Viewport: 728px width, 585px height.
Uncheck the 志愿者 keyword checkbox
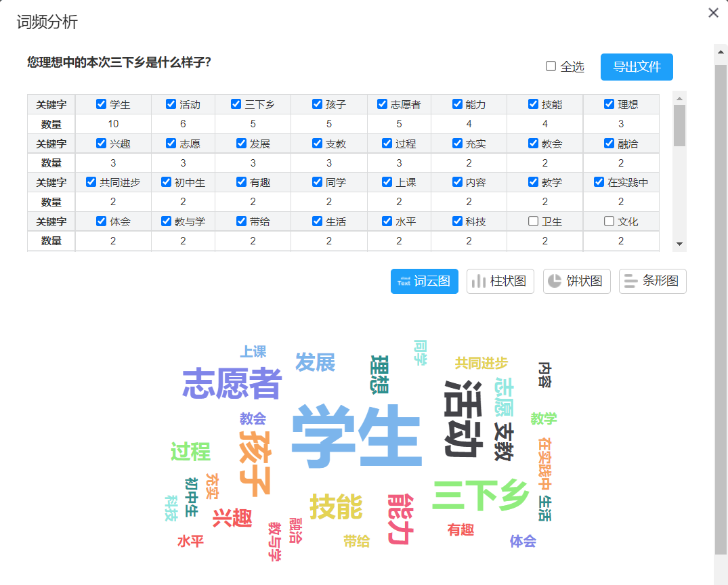(x=383, y=104)
